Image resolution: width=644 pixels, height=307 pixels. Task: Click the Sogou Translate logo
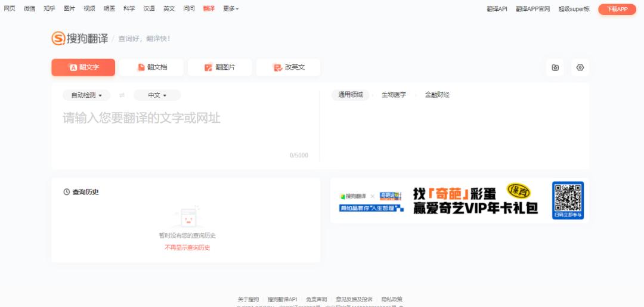[80, 39]
